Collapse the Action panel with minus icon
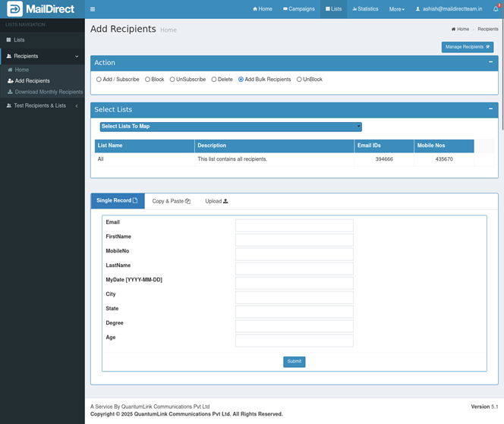This screenshot has height=424, width=504. point(490,62)
